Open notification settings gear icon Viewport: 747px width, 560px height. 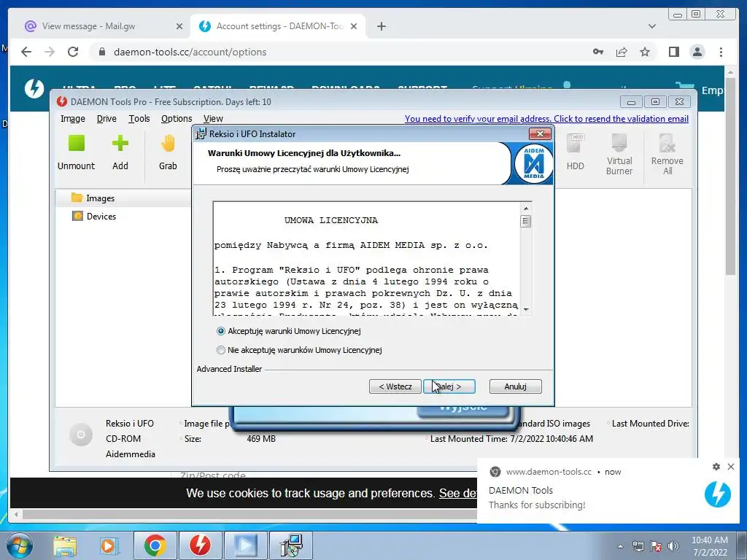(x=716, y=467)
